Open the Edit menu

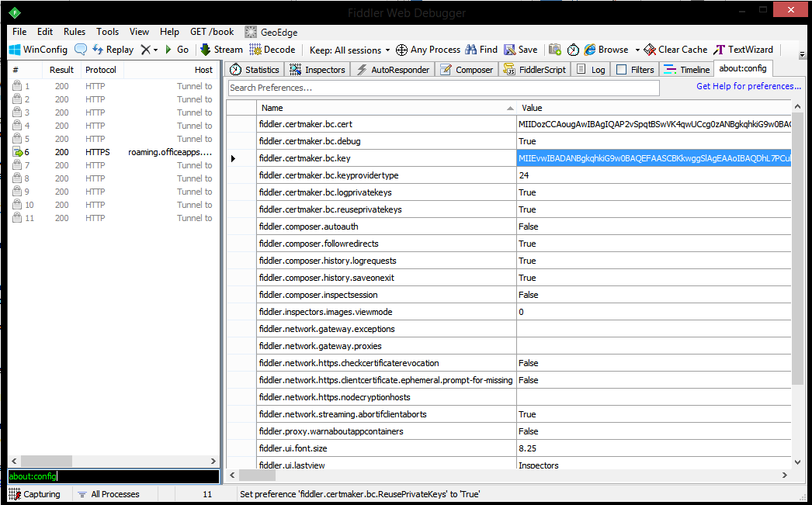click(45, 32)
